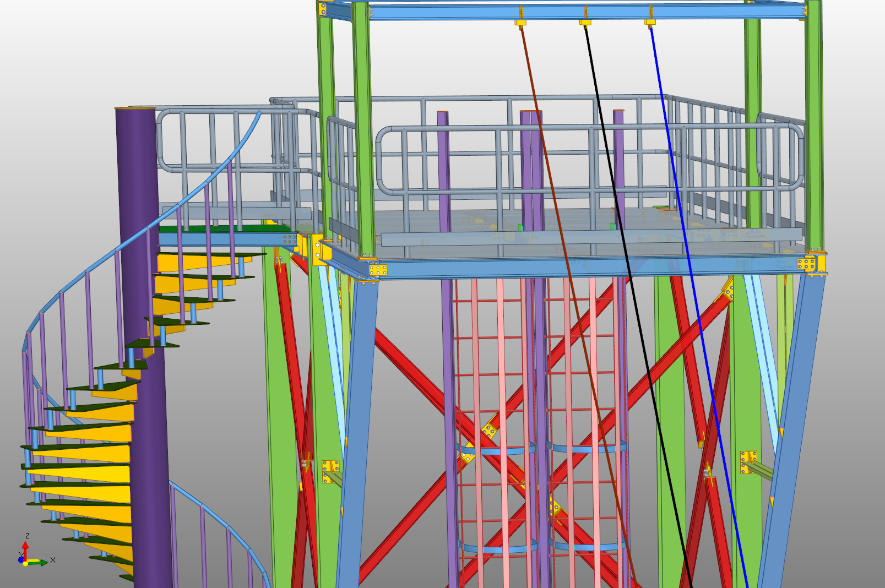Select the green landing plate atop spiral stair

click(x=220, y=228)
